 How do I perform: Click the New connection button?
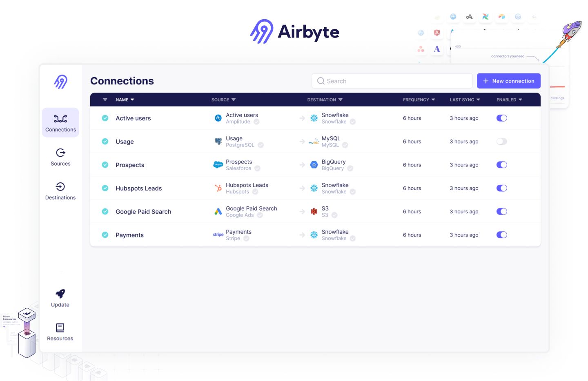pos(509,81)
